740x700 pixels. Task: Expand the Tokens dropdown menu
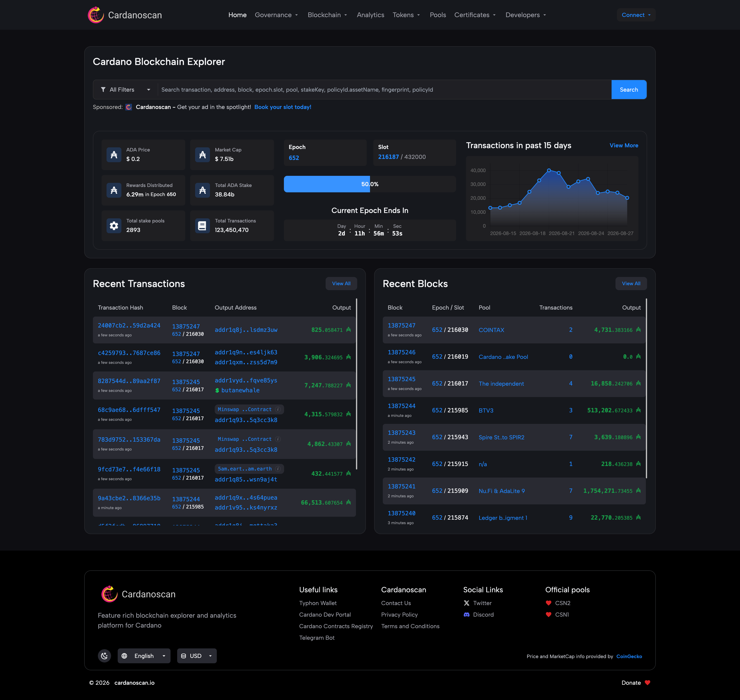(407, 15)
